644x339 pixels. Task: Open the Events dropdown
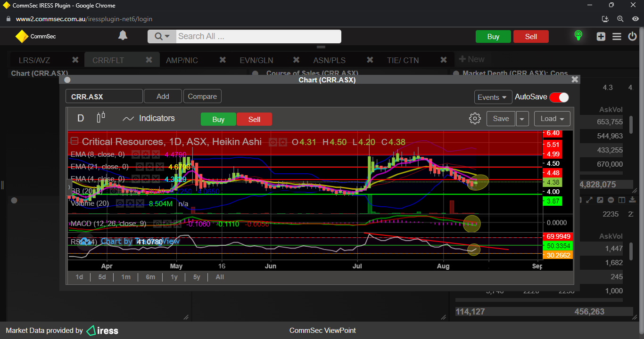(493, 97)
